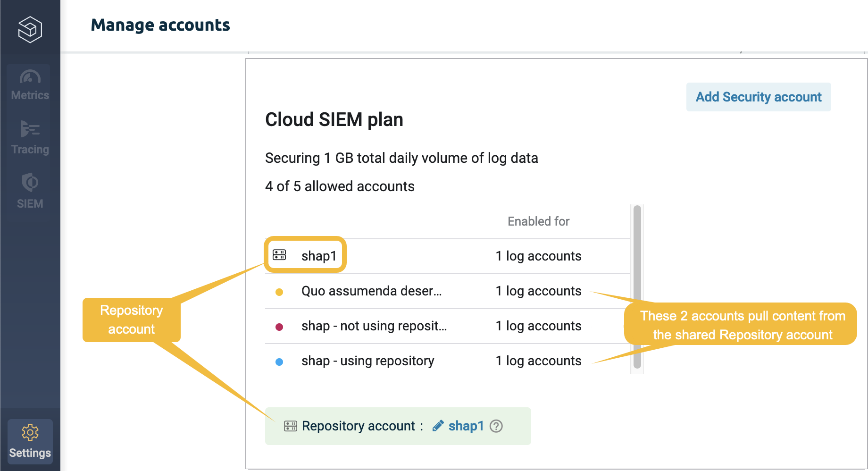Open the SIEM shield icon

click(x=30, y=182)
